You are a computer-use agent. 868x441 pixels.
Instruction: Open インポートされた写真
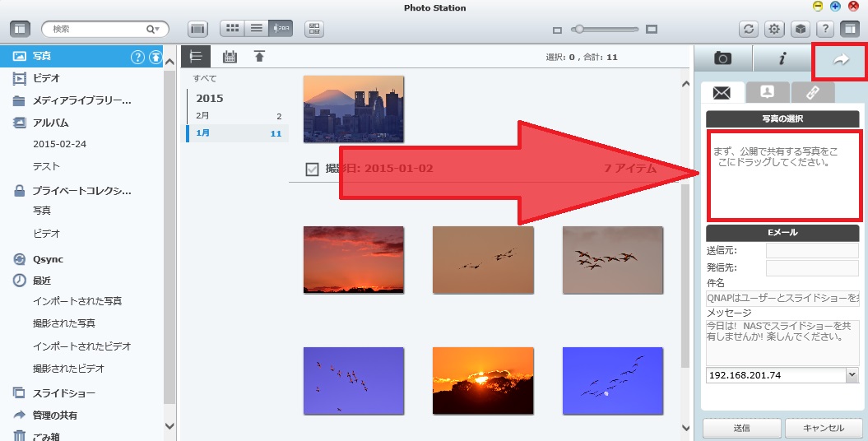click(x=77, y=301)
